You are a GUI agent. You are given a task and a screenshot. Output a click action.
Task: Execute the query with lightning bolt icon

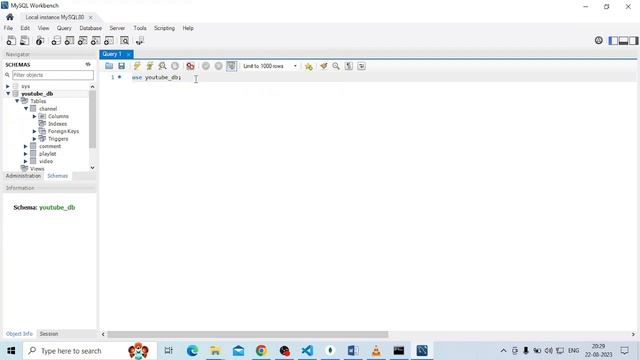137,66
